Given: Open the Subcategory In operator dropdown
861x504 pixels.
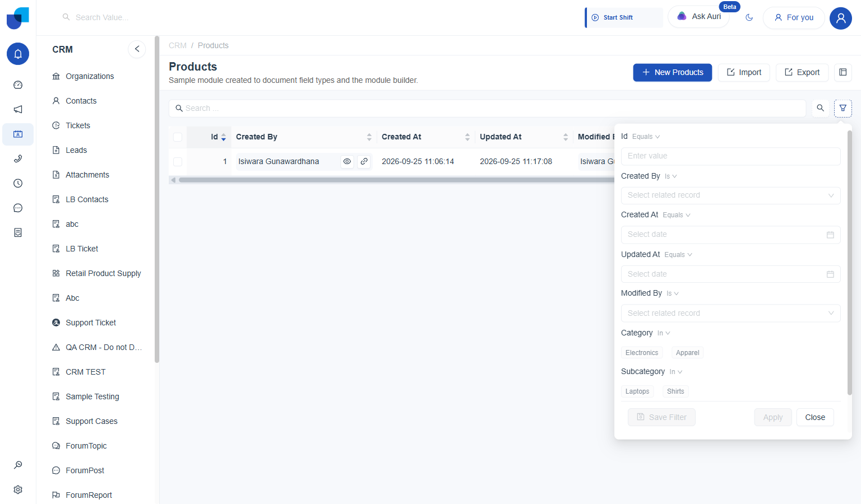Looking at the screenshot, I should click(675, 372).
